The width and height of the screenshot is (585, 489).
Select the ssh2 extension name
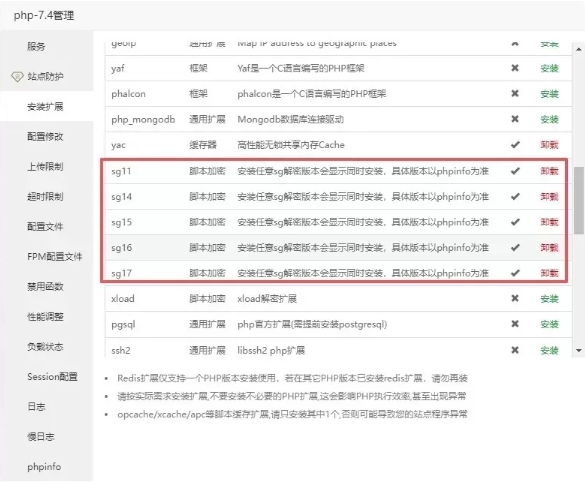pos(121,351)
